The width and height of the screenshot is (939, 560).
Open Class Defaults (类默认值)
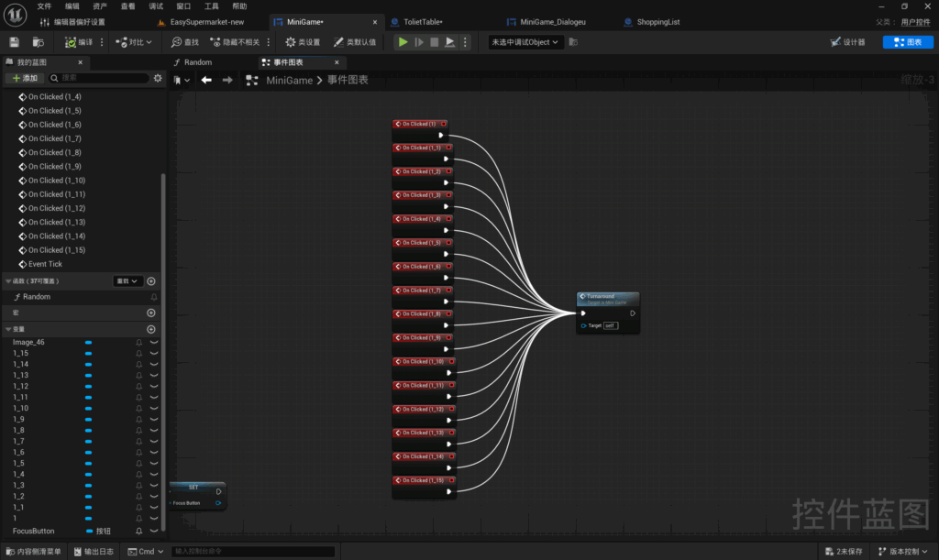click(x=355, y=42)
